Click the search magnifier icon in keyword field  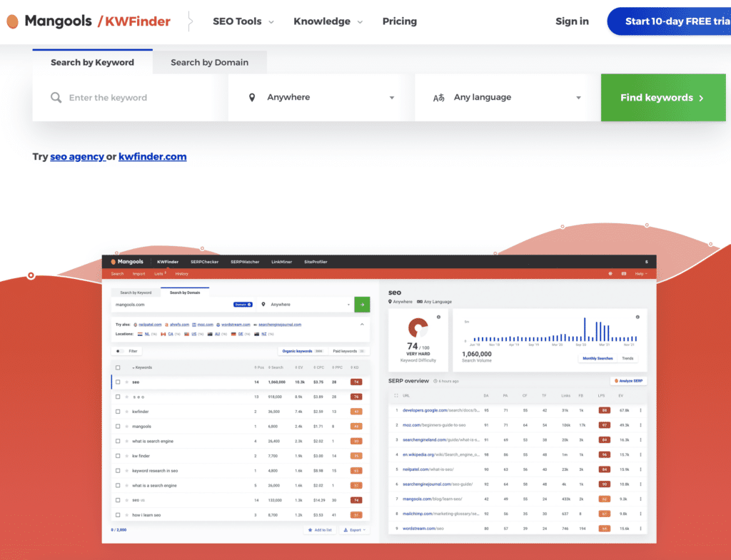tap(56, 98)
